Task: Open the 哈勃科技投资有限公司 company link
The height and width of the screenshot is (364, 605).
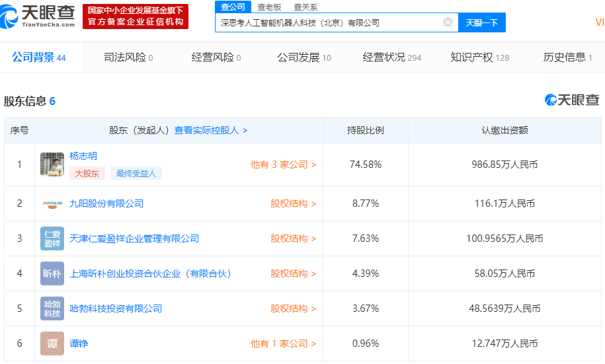Action: coord(116,309)
